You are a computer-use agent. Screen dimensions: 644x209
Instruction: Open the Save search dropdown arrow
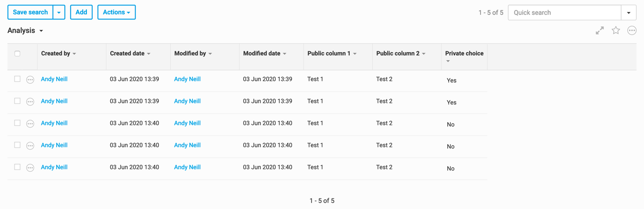pyautogui.click(x=59, y=12)
